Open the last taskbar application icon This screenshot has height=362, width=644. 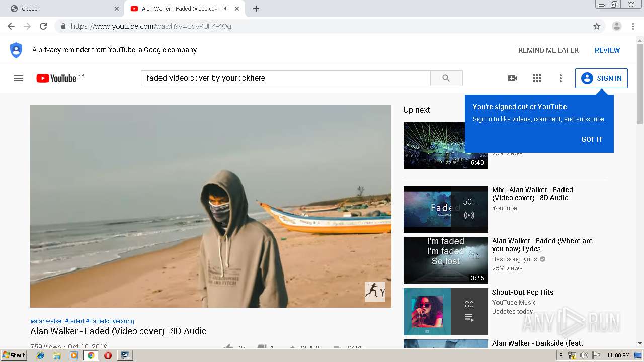(x=125, y=355)
